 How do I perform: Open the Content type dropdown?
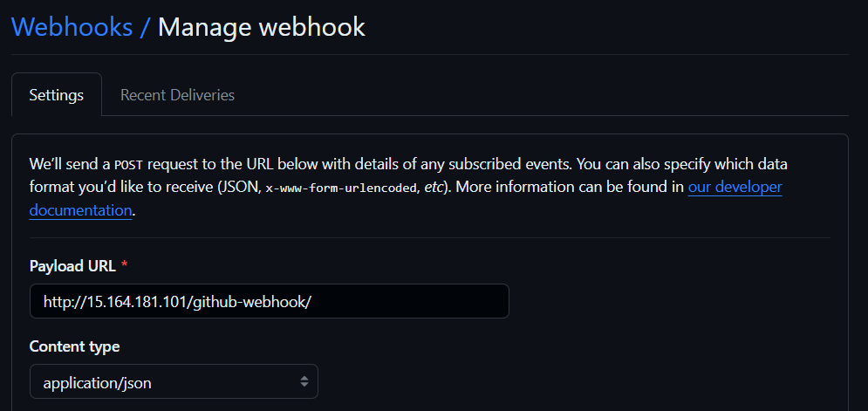click(x=174, y=381)
